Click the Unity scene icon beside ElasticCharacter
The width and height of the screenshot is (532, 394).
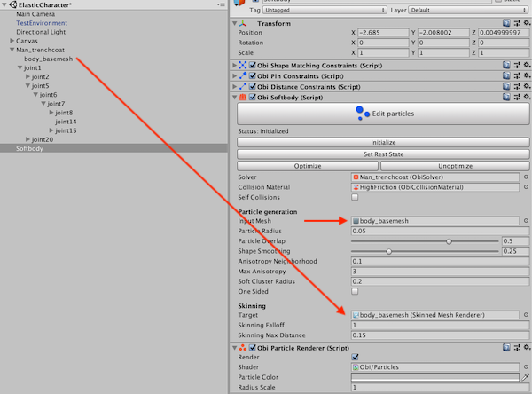click(x=13, y=4)
